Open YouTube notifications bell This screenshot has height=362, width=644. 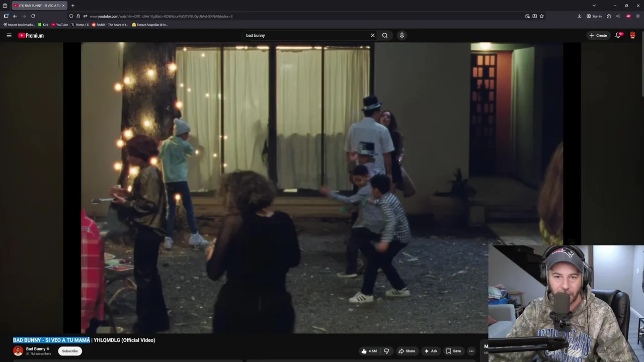(618, 35)
